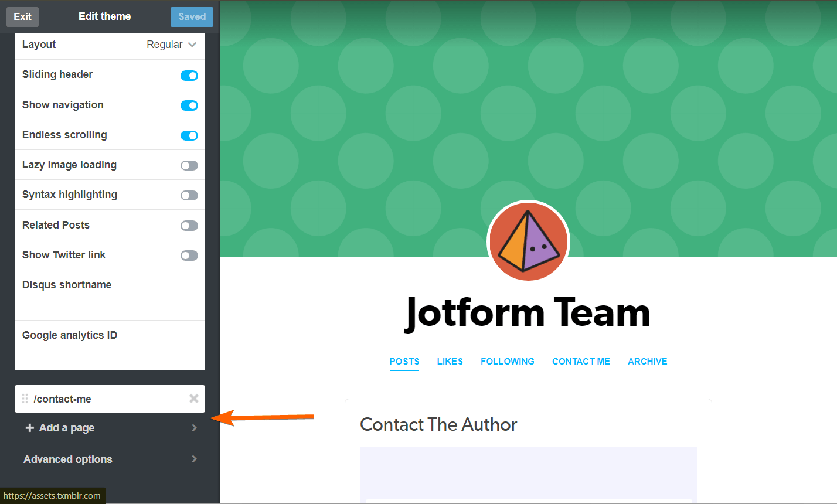Go to the FOLLOWING tab

coord(508,362)
